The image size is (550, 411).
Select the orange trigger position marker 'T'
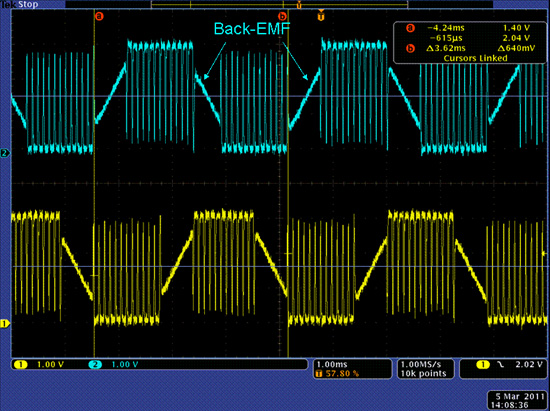point(321,15)
